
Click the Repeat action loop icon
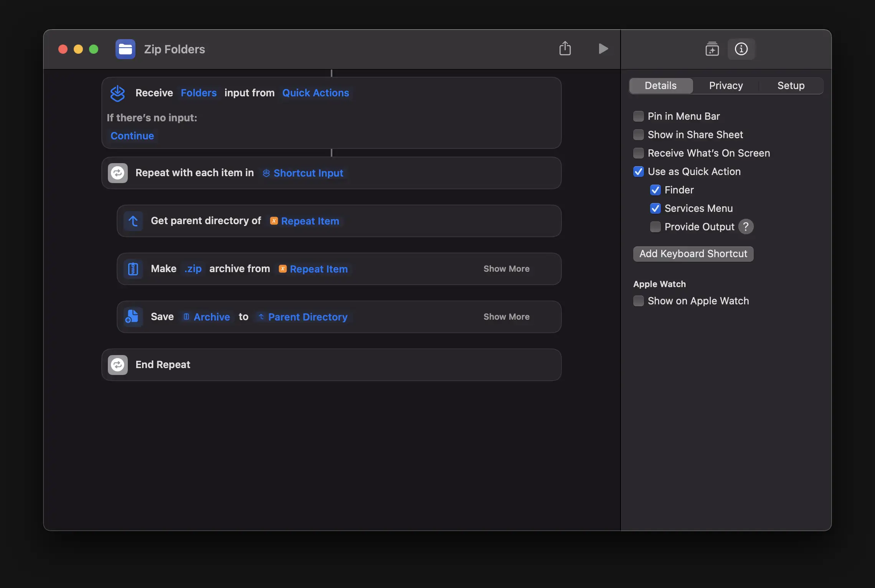click(x=118, y=173)
